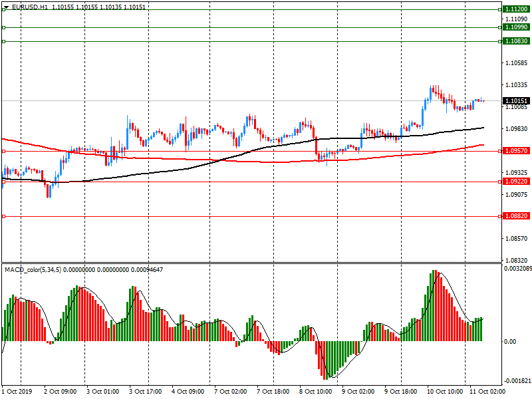Click the tallest green MACD histogram bar
Viewport: 532px width, 399px height.
coord(434,306)
